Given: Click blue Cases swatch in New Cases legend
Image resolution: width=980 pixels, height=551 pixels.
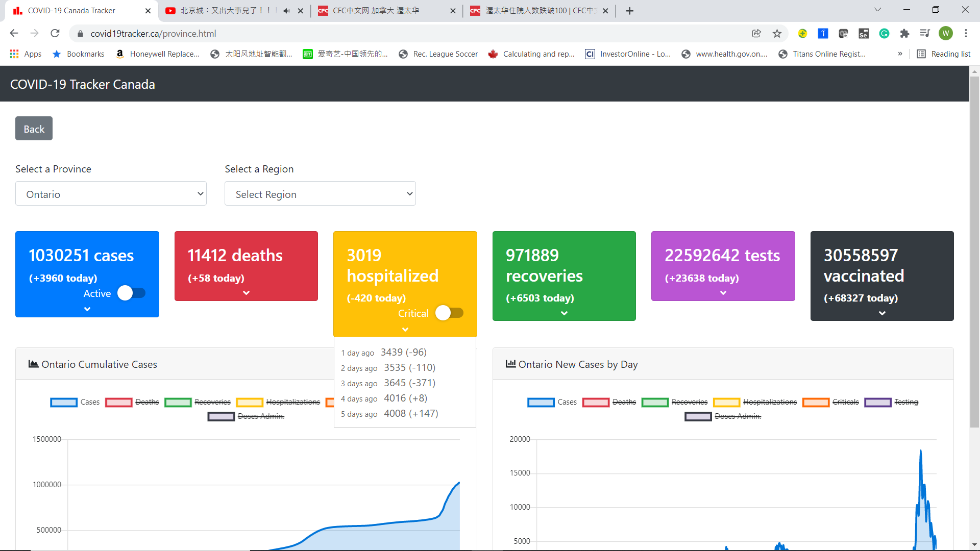Looking at the screenshot, I should (541, 403).
